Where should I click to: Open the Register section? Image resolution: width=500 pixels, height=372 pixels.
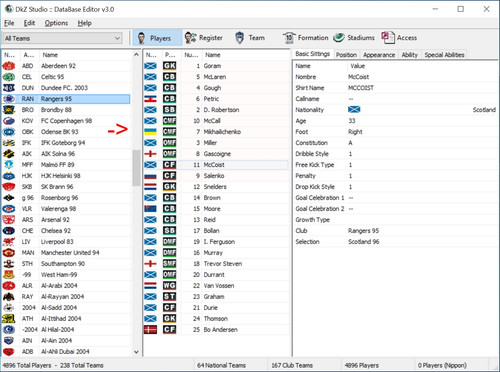(x=204, y=38)
